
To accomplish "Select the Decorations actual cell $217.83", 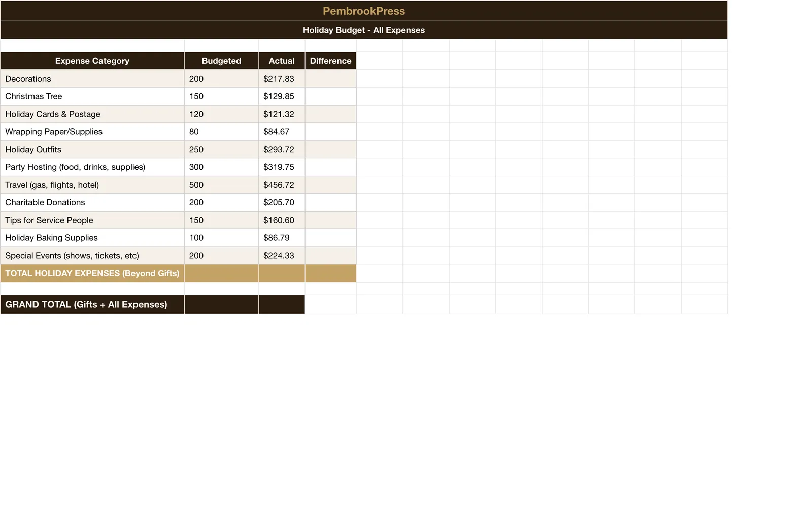I will pos(282,79).
